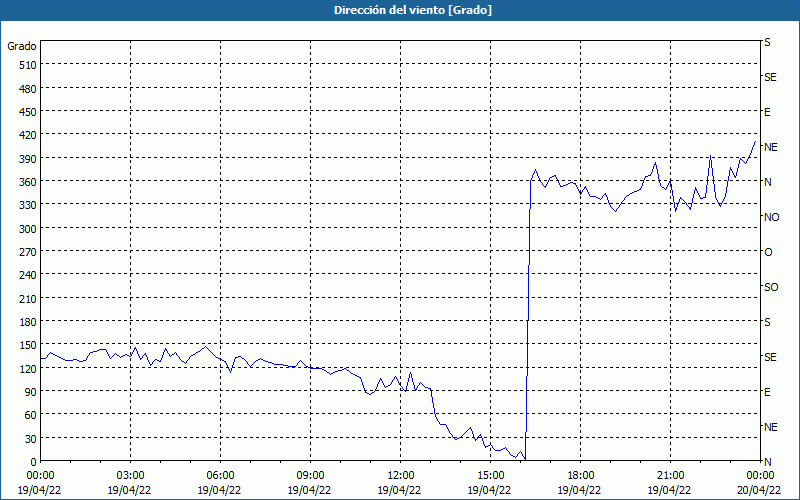Select the '19/04/22' date under 12:00
The height and width of the screenshot is (500, 800).
399,491
